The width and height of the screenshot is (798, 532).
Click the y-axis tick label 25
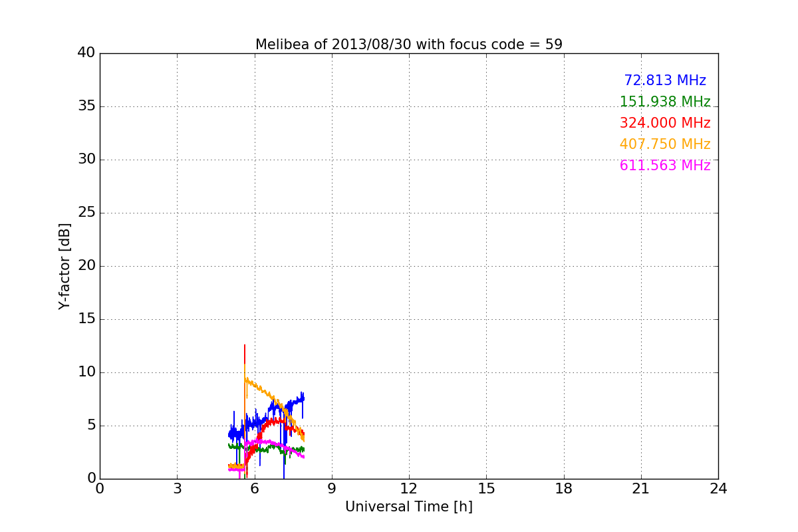pyautogui.click(x=86, y=213)
